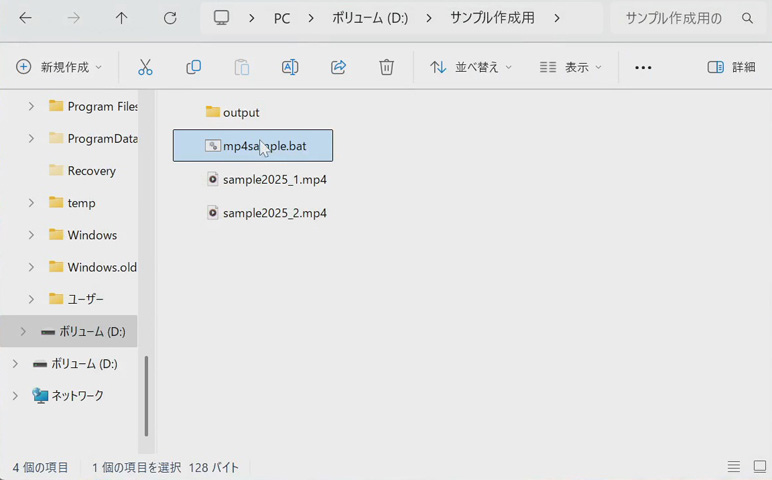Viewport: 772px width, 480px height.
Task: Click the Copy icon in toolbar
Action: (x=193, y=67)
